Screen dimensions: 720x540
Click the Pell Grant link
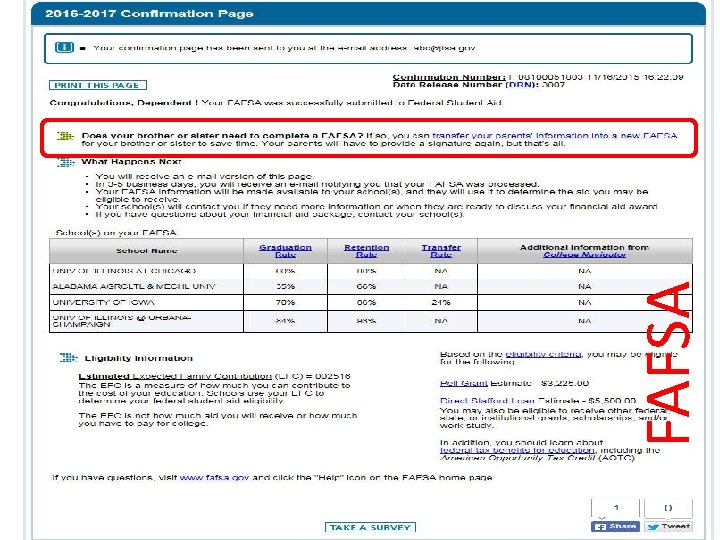[463, 383]
